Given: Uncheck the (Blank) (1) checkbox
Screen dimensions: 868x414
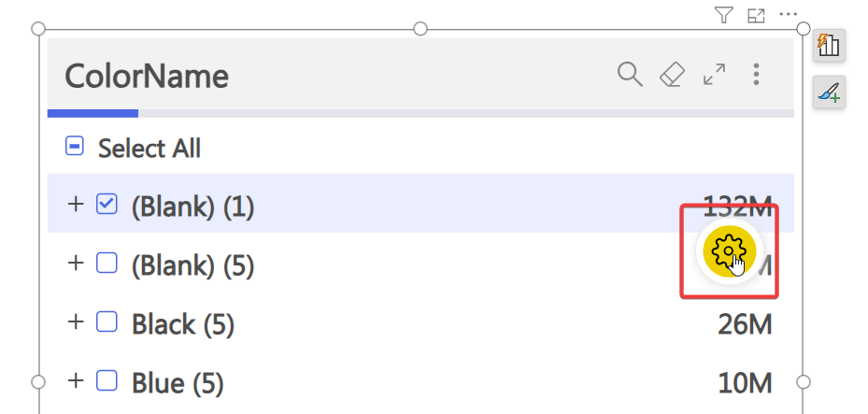Looking at the screenshot, I should 107,205.
